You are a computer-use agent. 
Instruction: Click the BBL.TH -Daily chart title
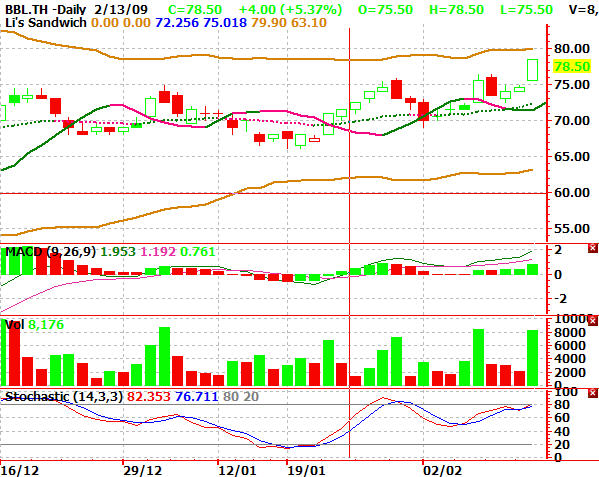click(x=45, y=10)
